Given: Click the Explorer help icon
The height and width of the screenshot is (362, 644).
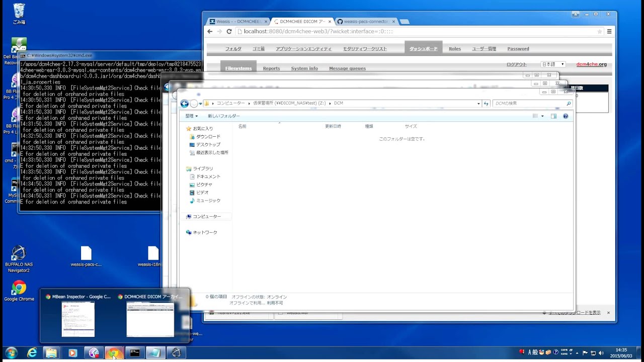Looking at the screenshot, I should point(566,116).
